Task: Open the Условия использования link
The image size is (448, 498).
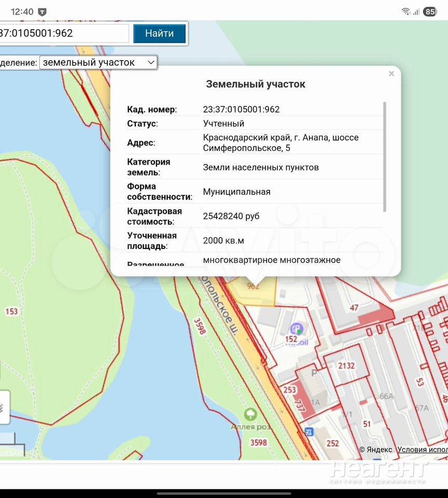Action: click(422, 450)
